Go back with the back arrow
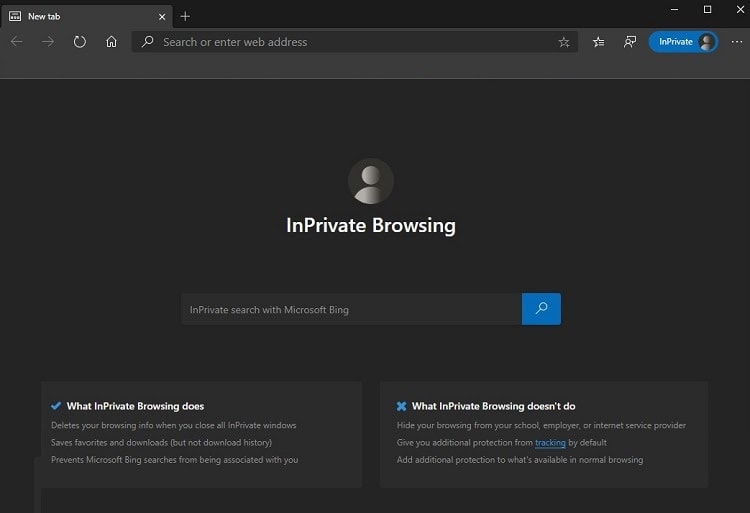Screen dimensions: 750x513 point(17,42)
